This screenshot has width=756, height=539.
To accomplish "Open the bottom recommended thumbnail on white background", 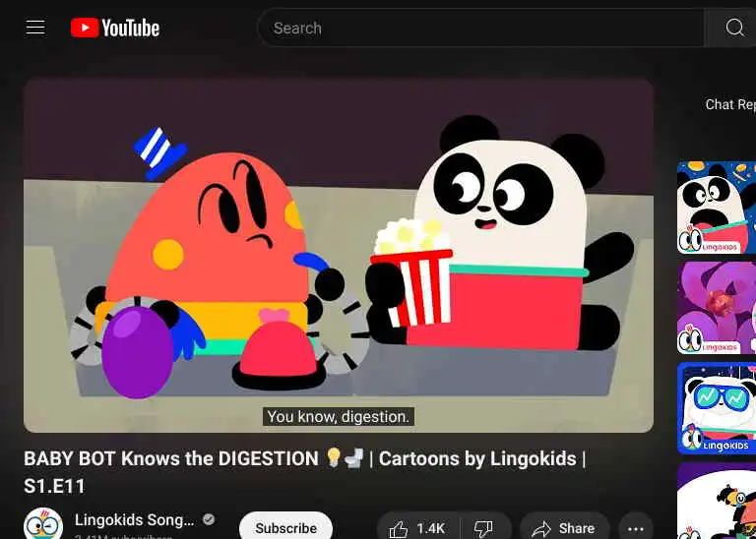I will 717,501.
